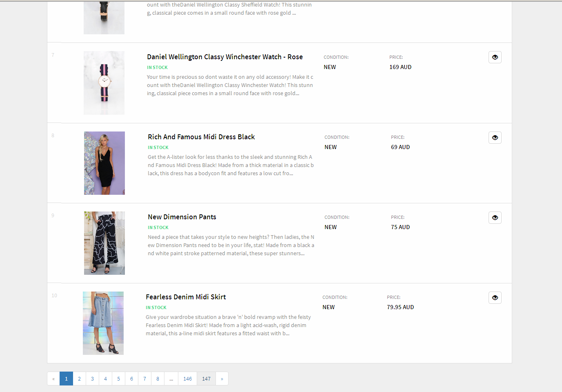Jump to page 2 in pagination
Image resolution: width=562 pixels, height=392 pixels.
[x=79, y=379]
